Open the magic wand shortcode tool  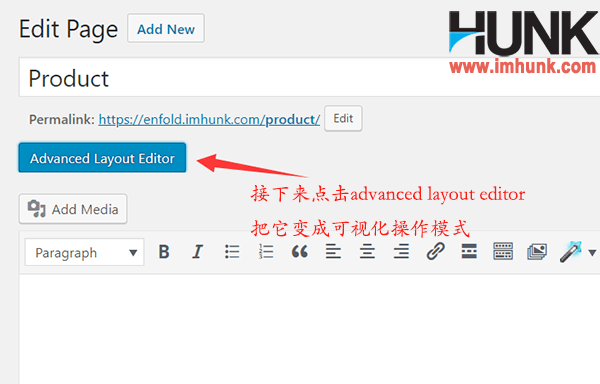571,252
